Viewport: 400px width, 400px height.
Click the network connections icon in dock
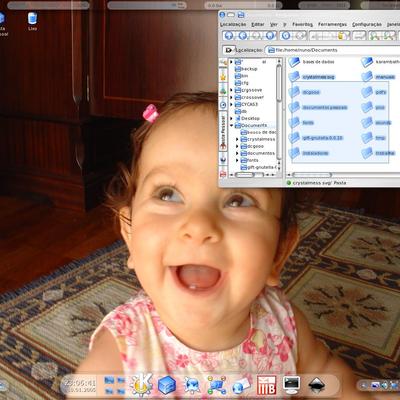point(216,385)
